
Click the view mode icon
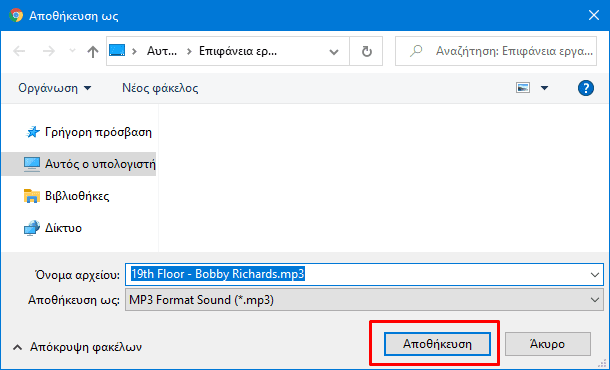pyautogui.click(x=523, y=88)
